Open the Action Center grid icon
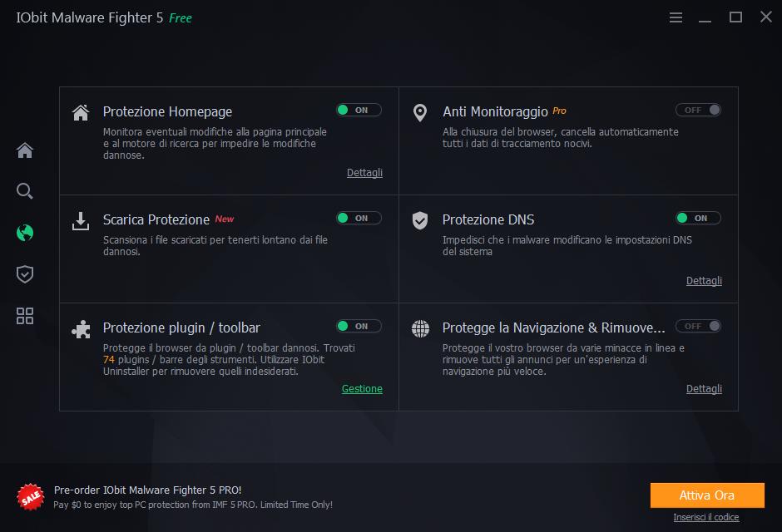 pyautogui.click(x=25, y=316)
